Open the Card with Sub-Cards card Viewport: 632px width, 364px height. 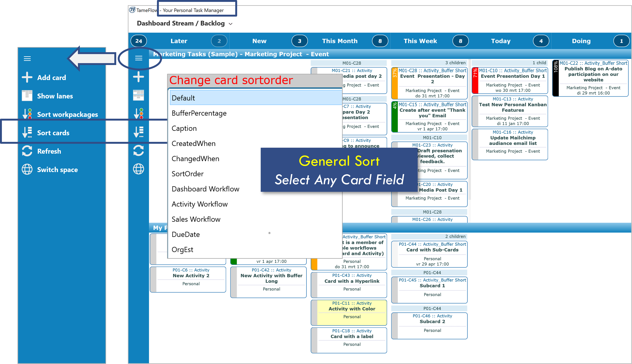(x=429, y=254)
